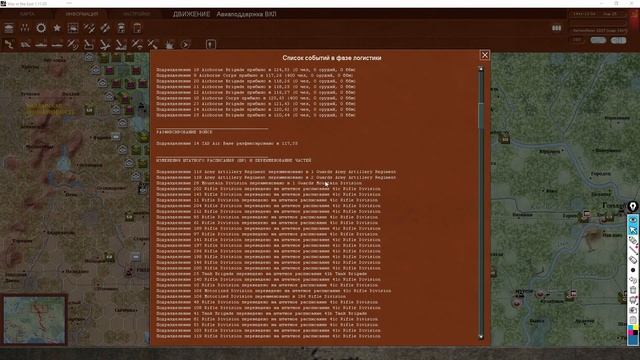Click the blue color swatch at toolbar bottom
The image size is (640, 360).
pyautogui.click(x=633, y=340)
